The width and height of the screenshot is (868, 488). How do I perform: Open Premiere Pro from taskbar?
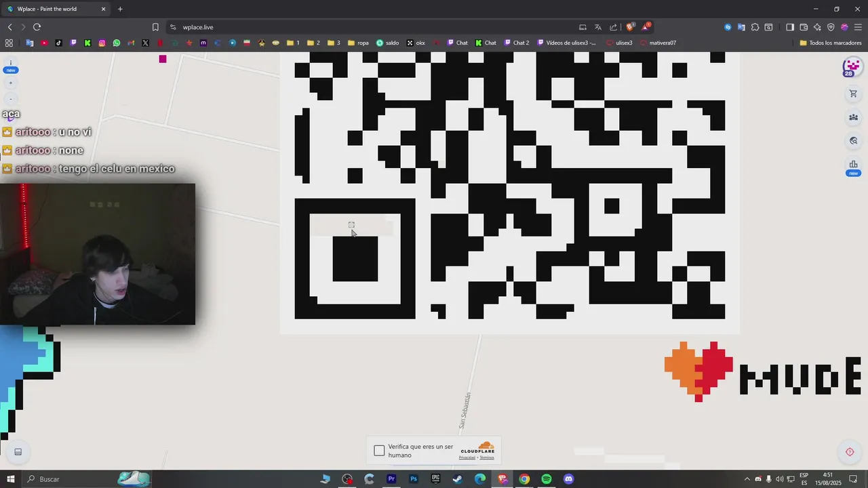[x=391, y=479]
